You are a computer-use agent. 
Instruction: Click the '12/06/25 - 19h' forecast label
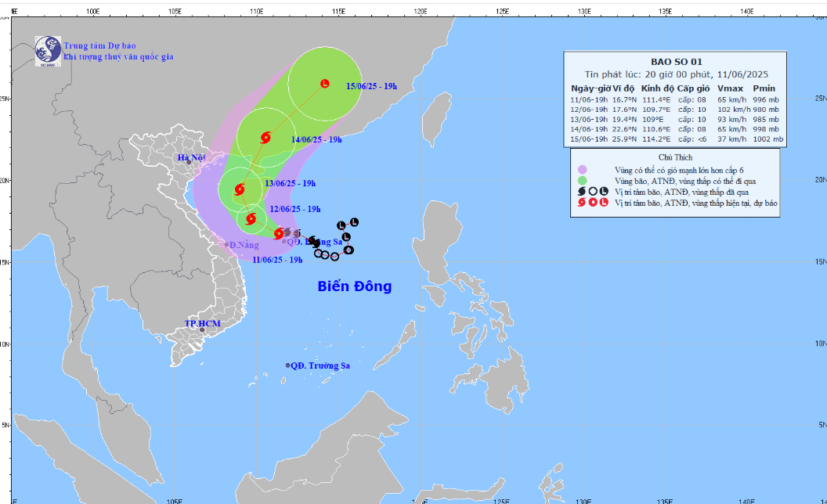click(295, 209)
